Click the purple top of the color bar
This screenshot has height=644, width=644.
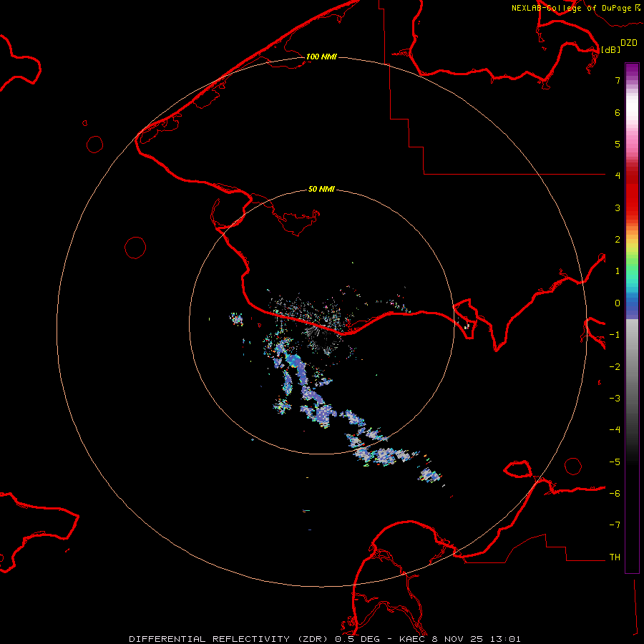[x=632, y=70]
